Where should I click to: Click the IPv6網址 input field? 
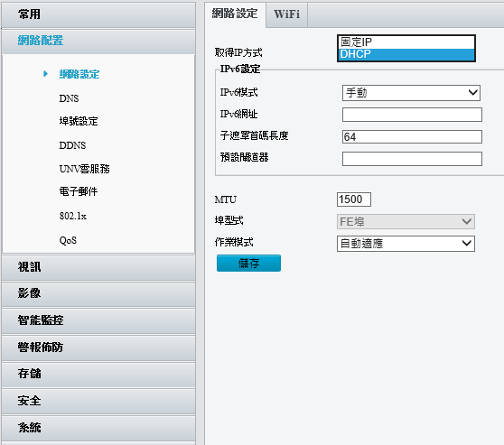click(412, 115)
